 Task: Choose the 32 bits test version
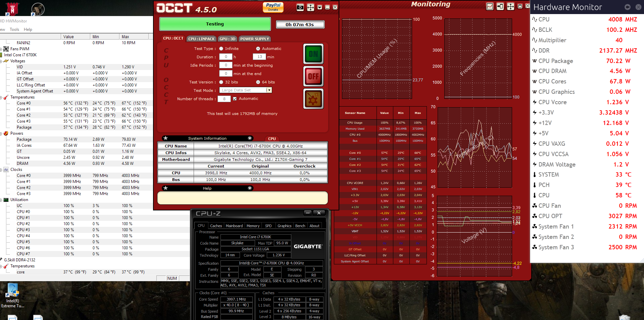point(221,82)
